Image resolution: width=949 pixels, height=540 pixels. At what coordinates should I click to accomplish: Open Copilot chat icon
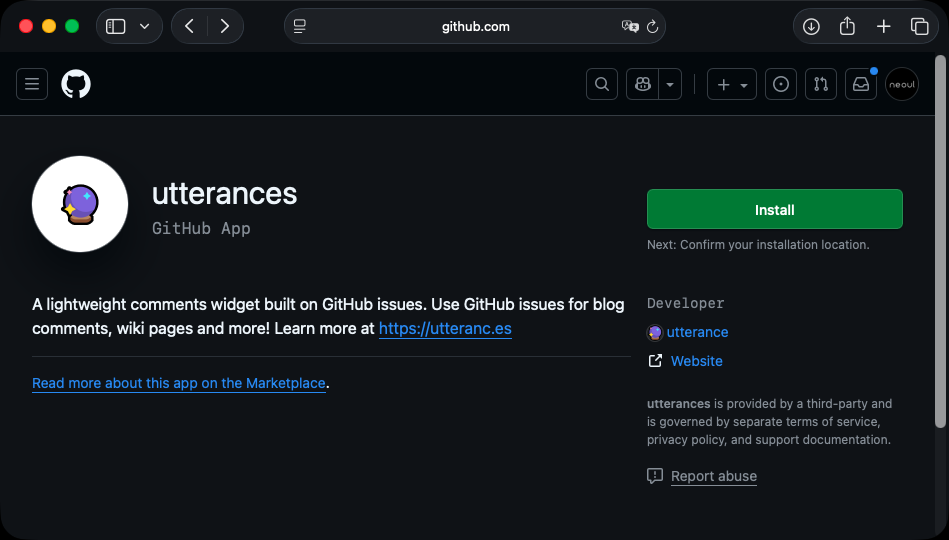[642, 85]
